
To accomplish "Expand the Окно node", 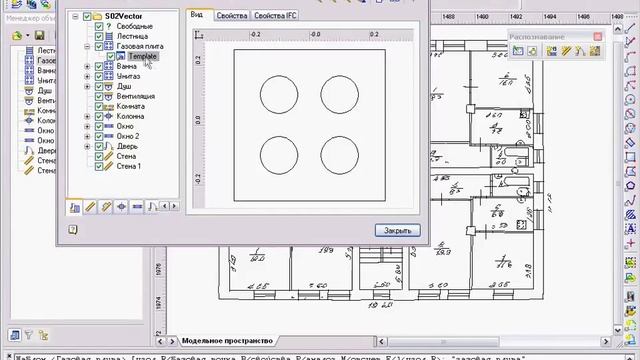I will 87,127.
